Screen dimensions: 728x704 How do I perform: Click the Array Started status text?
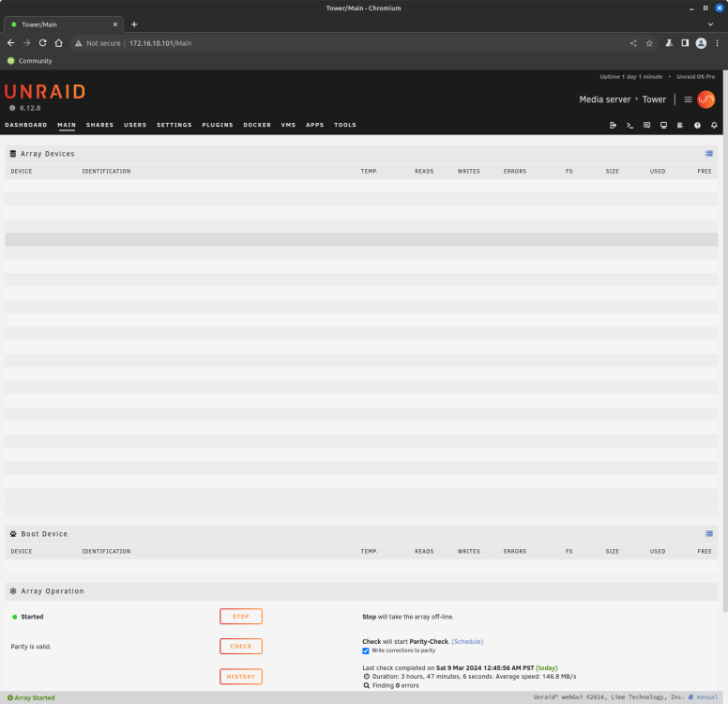click(31, 697)
